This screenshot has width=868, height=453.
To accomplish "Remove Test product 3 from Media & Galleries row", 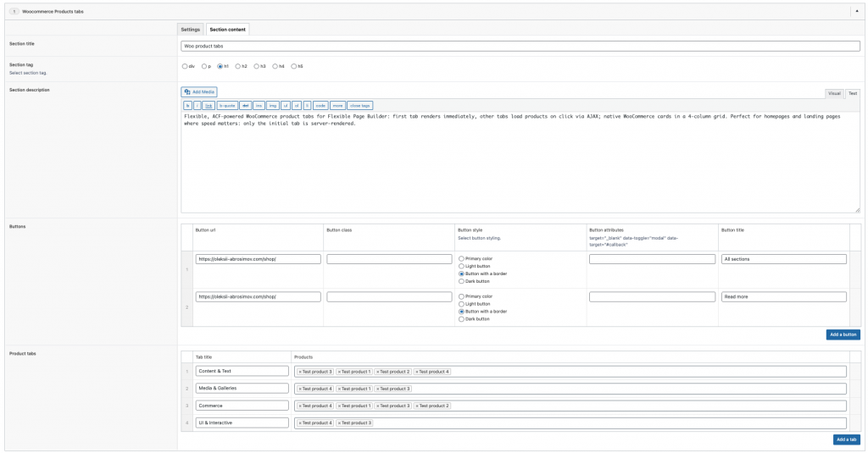I will [377, 389].
